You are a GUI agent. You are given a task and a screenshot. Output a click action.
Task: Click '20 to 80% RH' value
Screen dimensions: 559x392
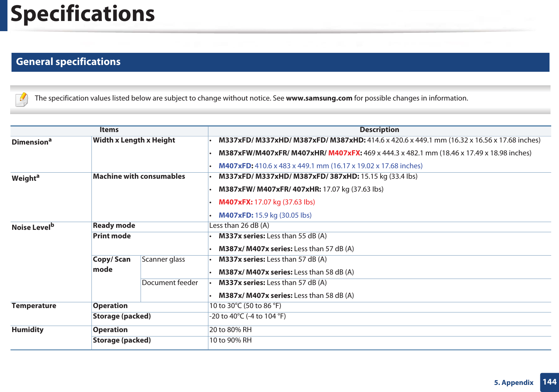(x=230, y=330)
